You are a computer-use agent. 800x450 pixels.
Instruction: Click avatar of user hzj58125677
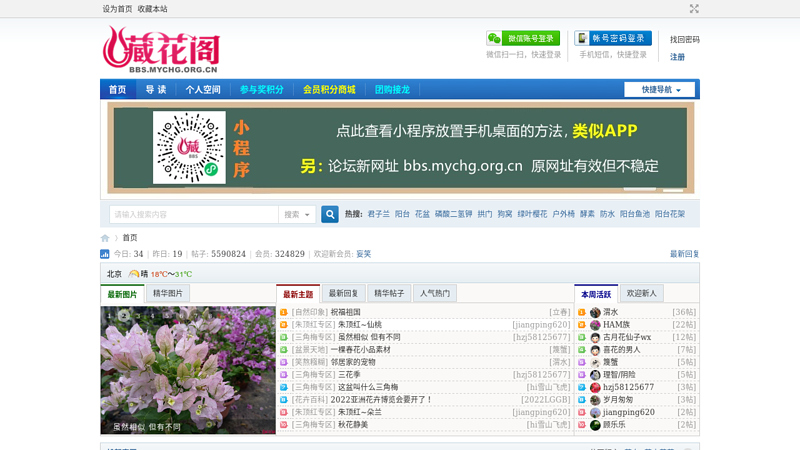click(595, 387)
